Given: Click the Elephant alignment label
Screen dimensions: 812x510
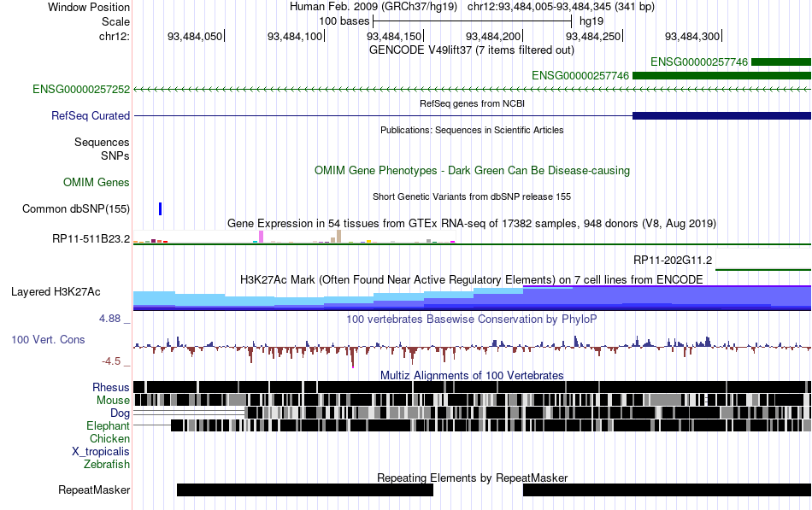Looking at the screenshot, I should tap(109, 425).
